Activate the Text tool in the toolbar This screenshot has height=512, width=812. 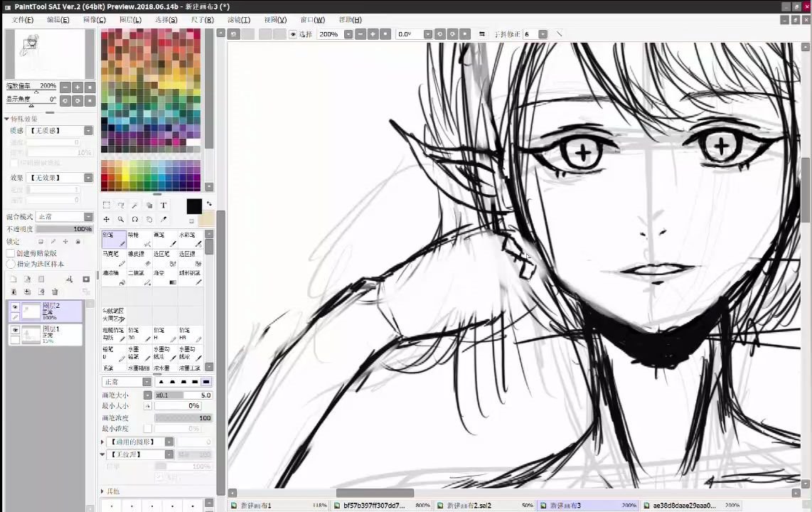pyautogui.click(x=164, y=205)
